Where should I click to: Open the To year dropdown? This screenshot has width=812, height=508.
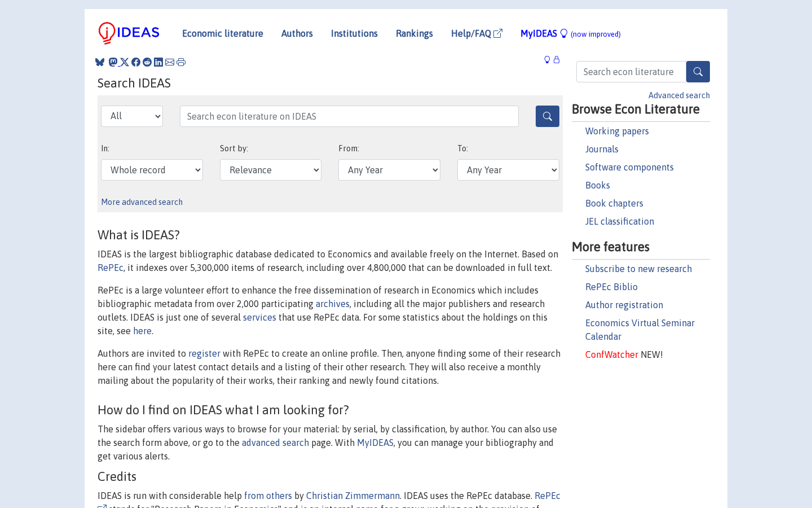[508, 170]
